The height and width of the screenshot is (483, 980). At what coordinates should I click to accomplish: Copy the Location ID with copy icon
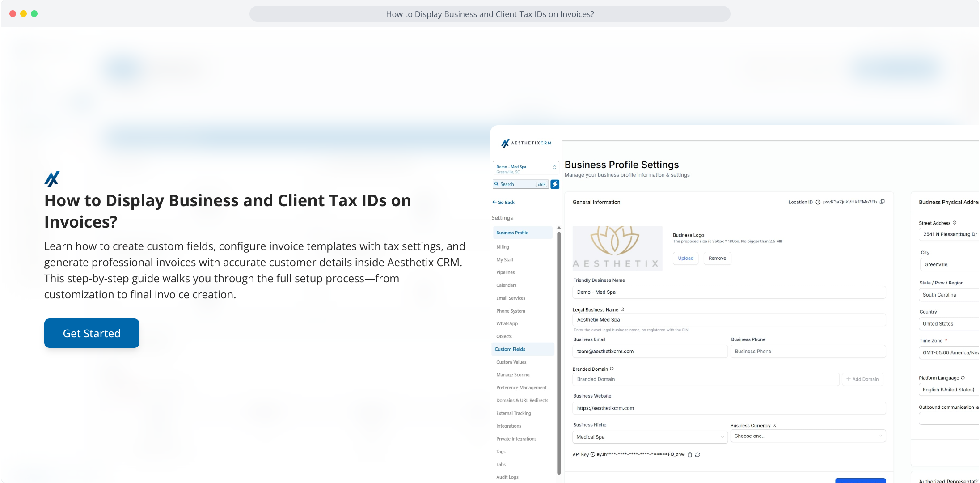click(882, 202)
